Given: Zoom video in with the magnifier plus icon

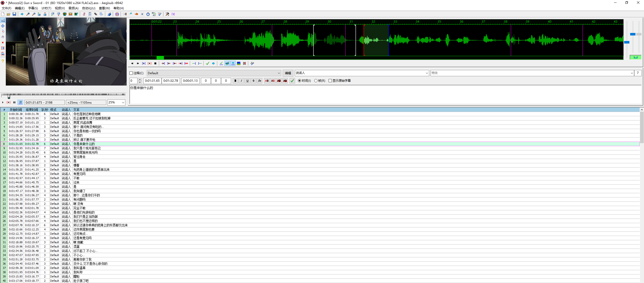Looking at the screenshot, I should (x=28, y=14).
